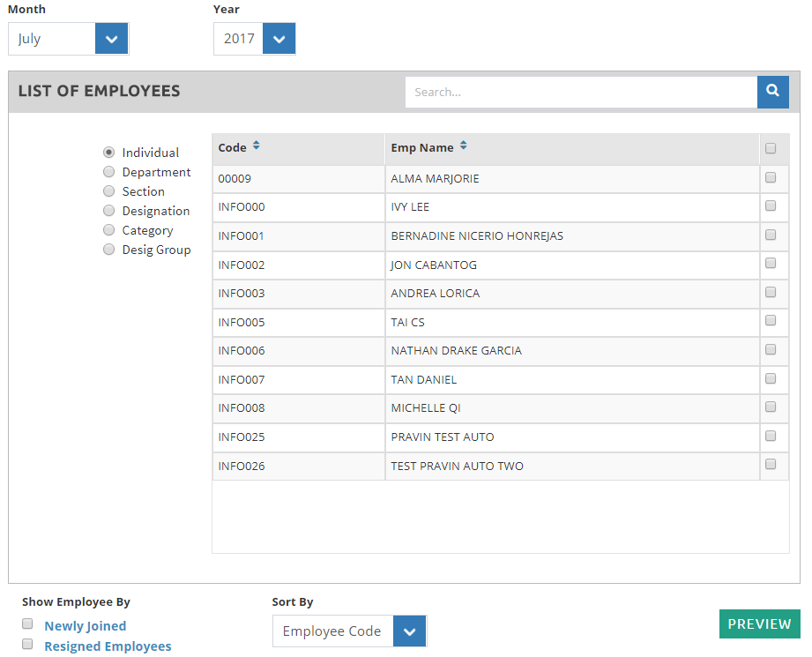Choose the Section radio option
The width and height of the screenshot is (812, 657).
[109, 191]
